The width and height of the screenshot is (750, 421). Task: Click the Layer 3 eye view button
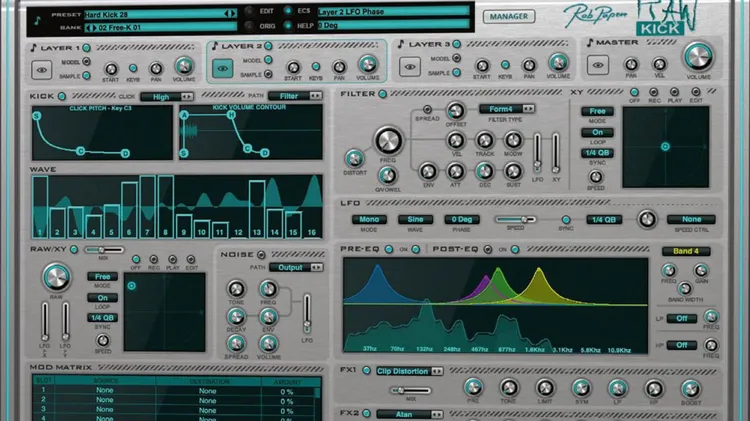point(410,66)
